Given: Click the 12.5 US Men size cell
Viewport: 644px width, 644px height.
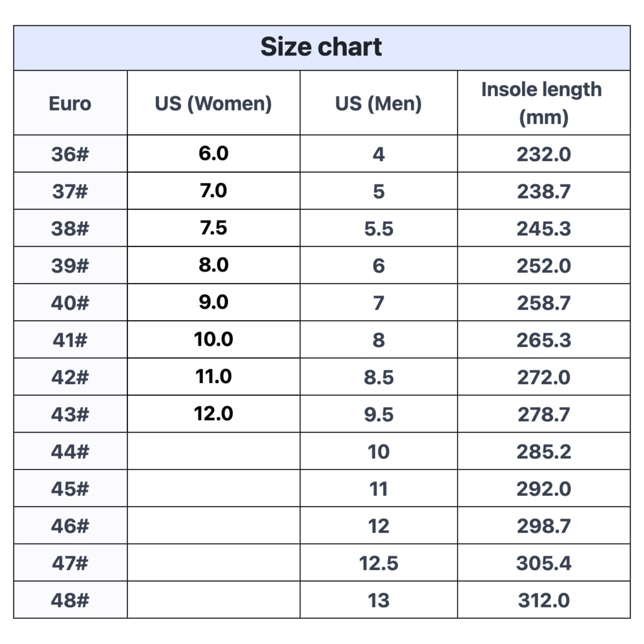Looking at the screenshot, I should point(378,563).
